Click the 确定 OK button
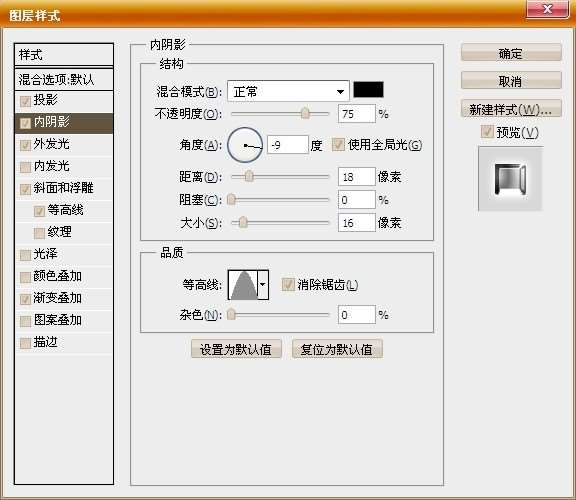 511,53
